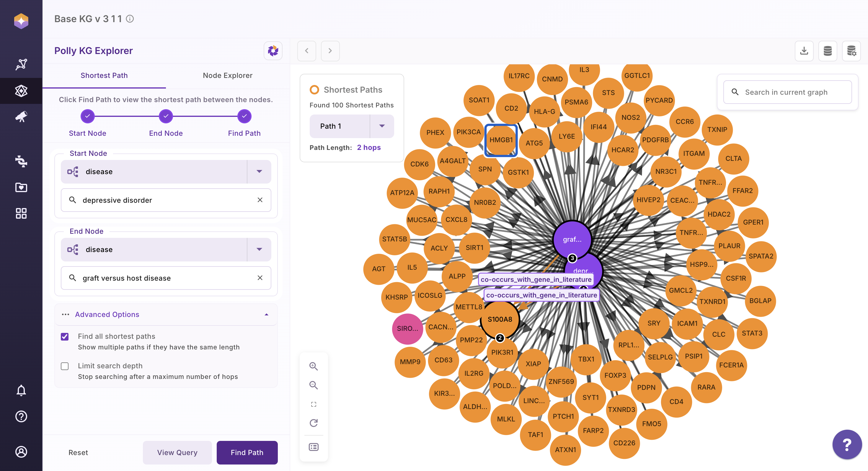868x471 pixels.
Task: Enable Limit search depth checkbox
Action: tap(65, 366)
